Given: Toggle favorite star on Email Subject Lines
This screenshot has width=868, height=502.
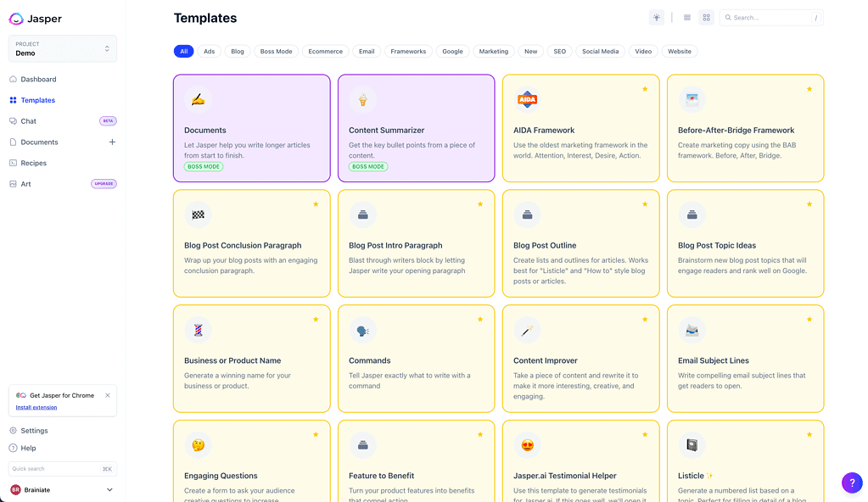Looking at the screenshot, I should [x=809, y=320].
